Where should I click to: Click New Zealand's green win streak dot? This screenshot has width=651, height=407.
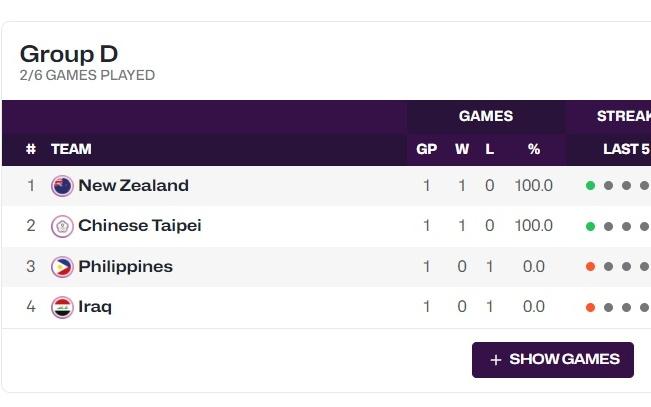(590, 186)
